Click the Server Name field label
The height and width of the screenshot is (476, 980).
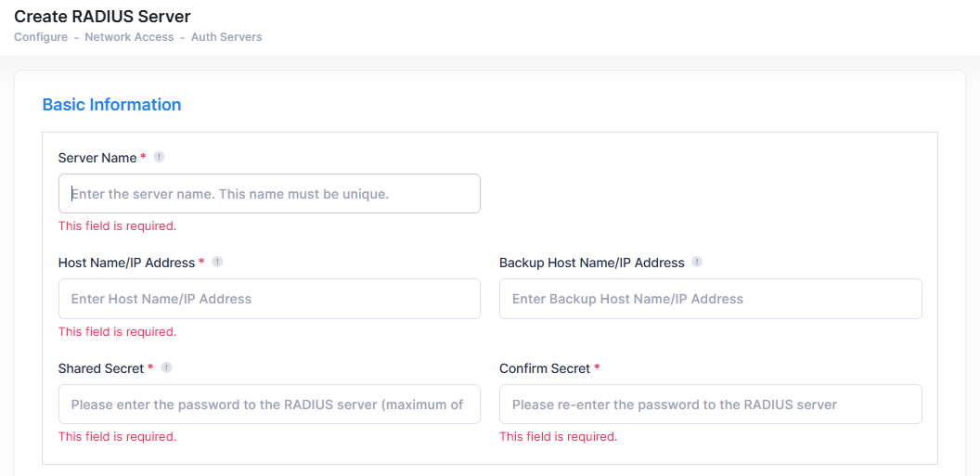pos(97,159)
